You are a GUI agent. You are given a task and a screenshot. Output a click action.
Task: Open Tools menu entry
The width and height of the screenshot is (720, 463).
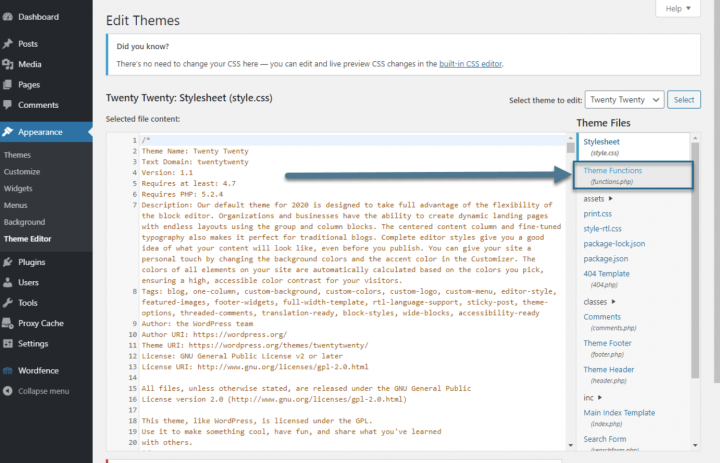[28, 303]
